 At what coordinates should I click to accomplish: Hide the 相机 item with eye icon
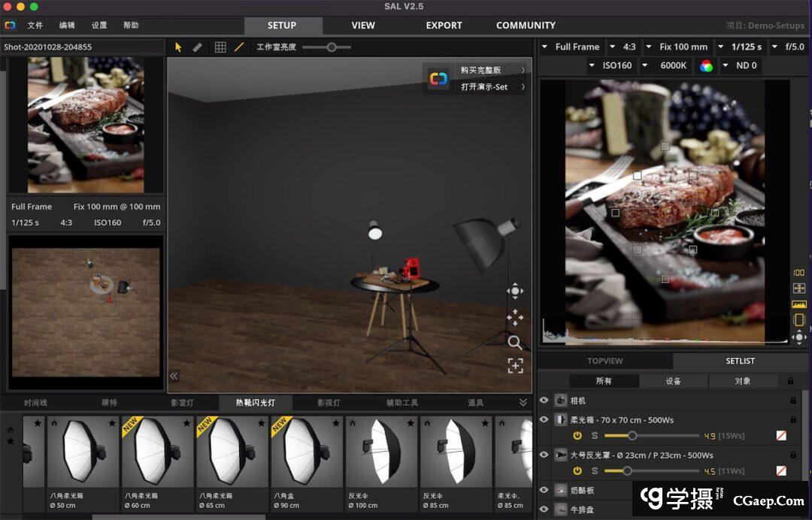[x=544, y=401]
